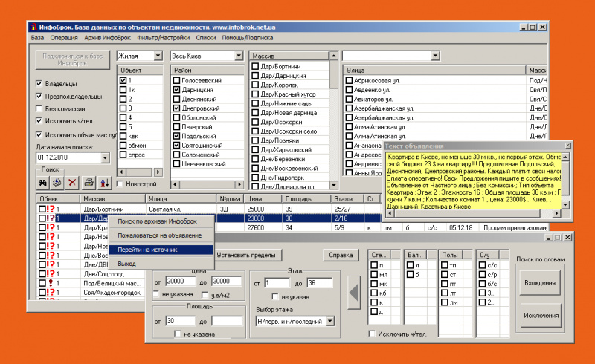
Task: Click the Объект list horizontal scrollbar right arrow
Action: click(159, 172)
